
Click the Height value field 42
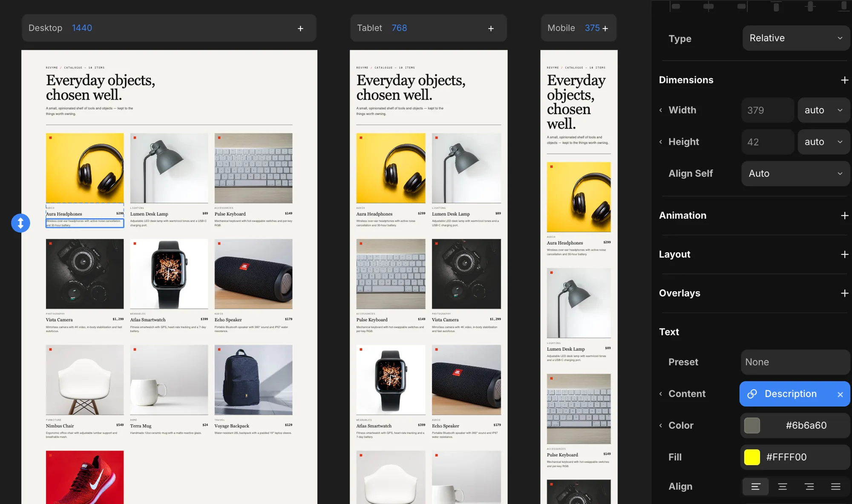[x=768, y=142]
